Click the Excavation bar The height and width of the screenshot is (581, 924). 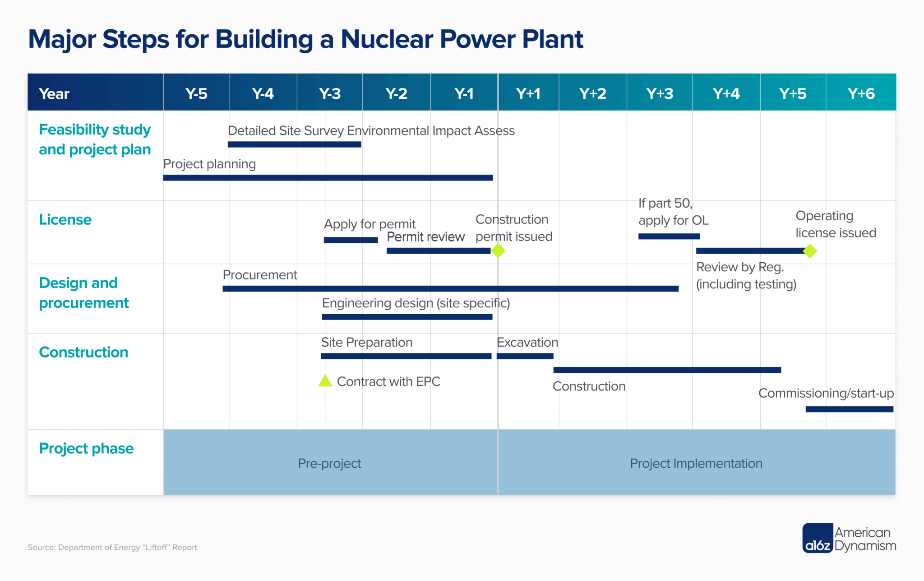(525, 356)
